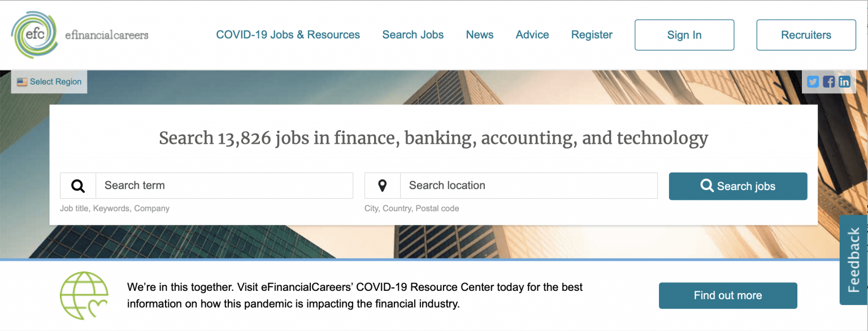This screenshot has height=331, width=868.
Task: Open the COVID-19 Jobs & Resources menu
Action: 288,35
